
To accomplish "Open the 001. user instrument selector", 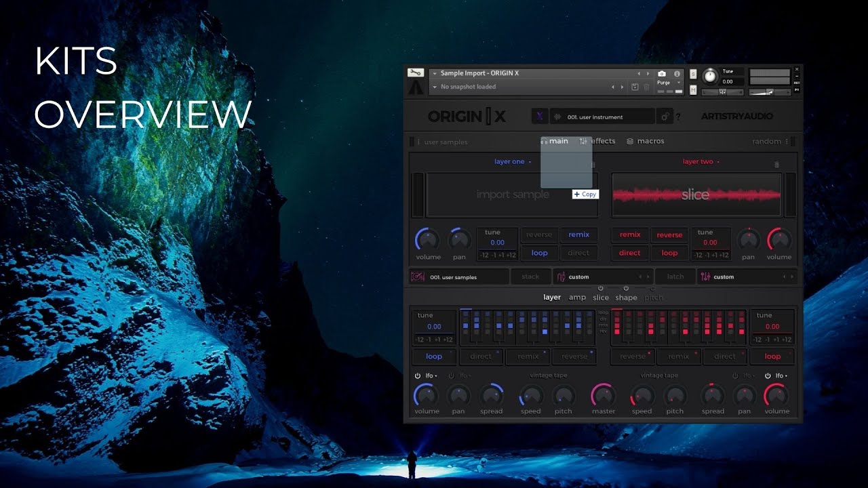I will click(602, 117).
